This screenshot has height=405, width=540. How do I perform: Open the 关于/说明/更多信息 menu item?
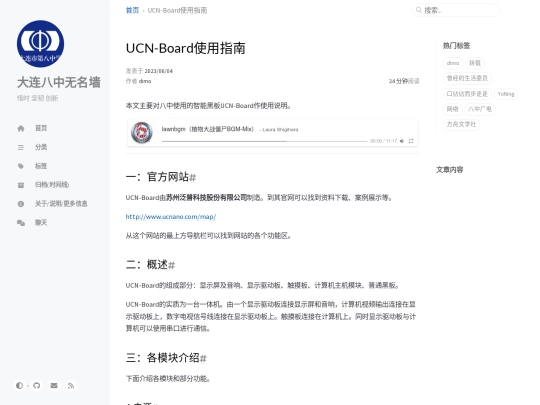(x=61, y=204)
